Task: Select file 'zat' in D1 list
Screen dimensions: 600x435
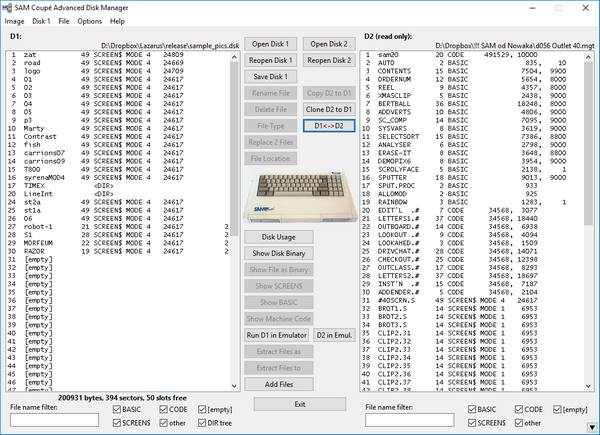Action: coord(118,55)
